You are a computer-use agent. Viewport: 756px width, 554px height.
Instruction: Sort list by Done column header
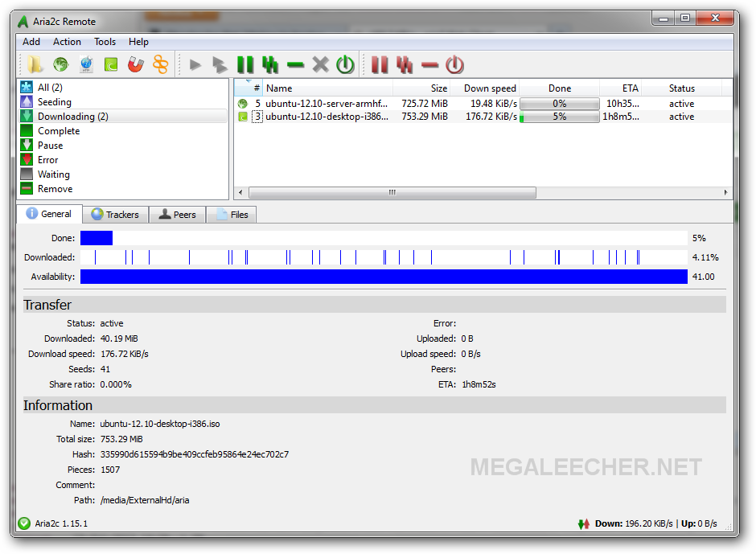pos(559,88)
